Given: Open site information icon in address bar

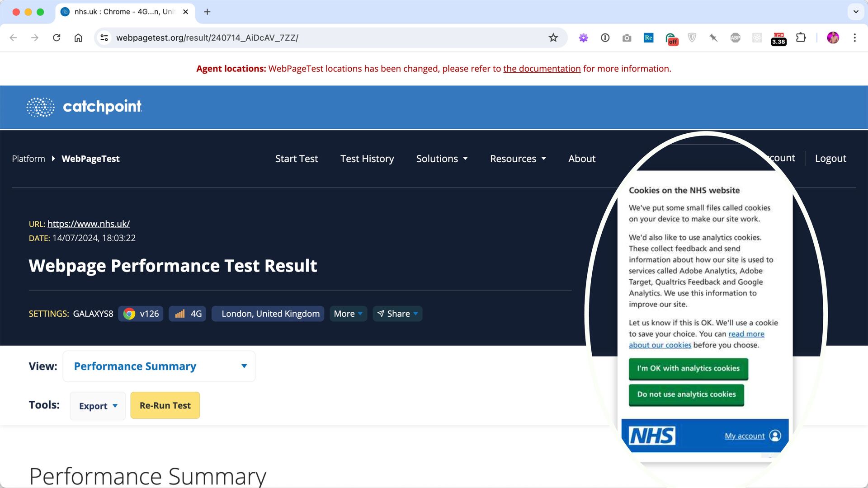Looking at the screenshot, I should (104, 38).
